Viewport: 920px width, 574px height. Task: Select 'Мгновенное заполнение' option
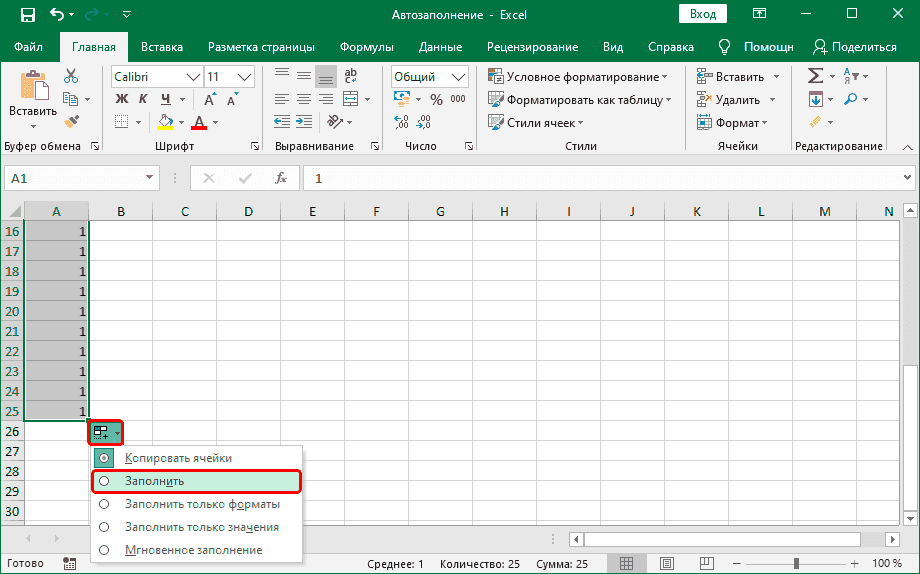[x=193, y=550]
